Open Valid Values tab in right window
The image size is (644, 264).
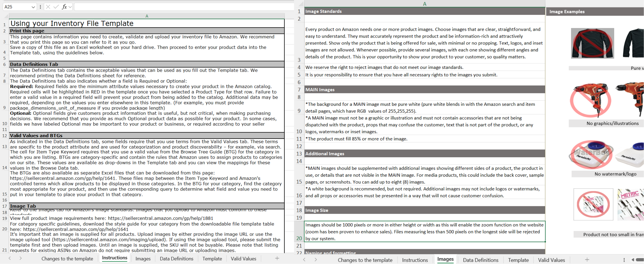click(551, 260)
